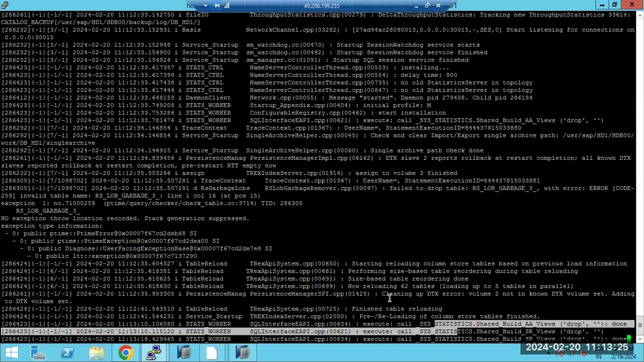
Task: Close the remote desktop connection bar session
Action: [x=438, y=6]
